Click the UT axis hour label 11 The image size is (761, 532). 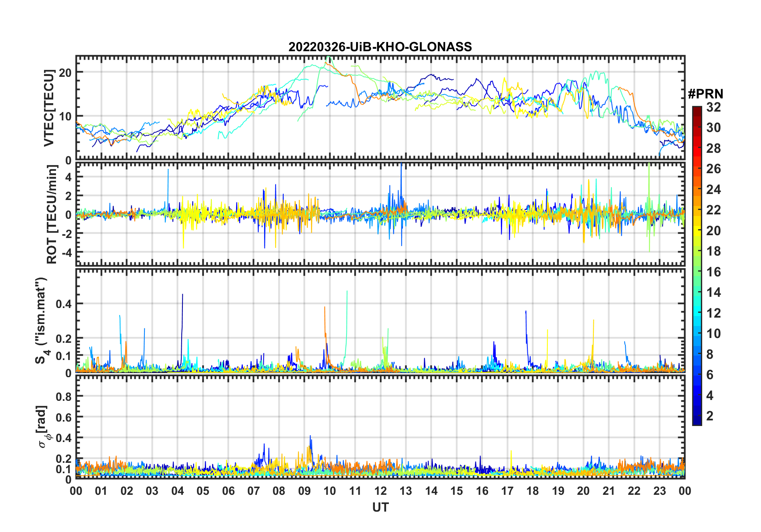[355, 491]
